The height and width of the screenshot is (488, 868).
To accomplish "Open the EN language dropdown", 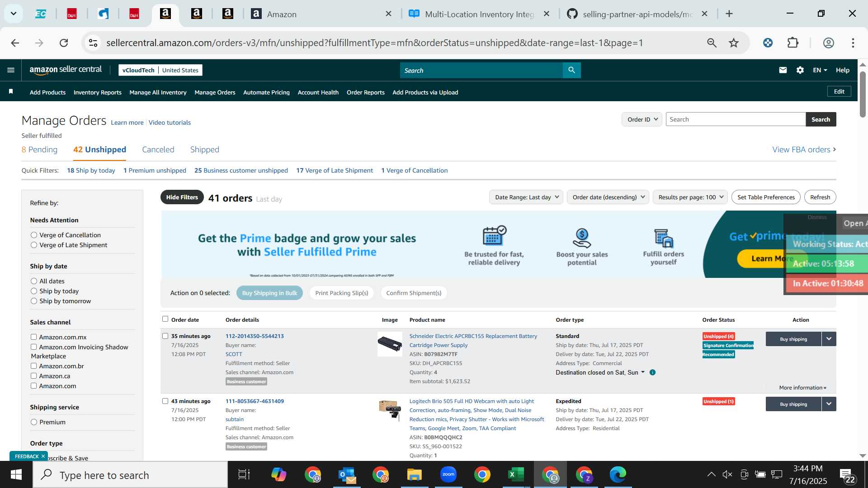I will 820,70.
